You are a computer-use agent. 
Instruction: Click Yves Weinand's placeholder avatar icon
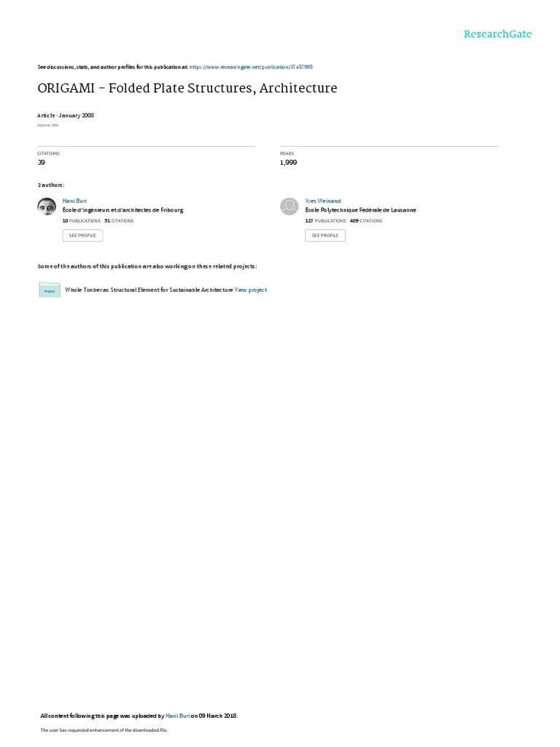point(289,206)
